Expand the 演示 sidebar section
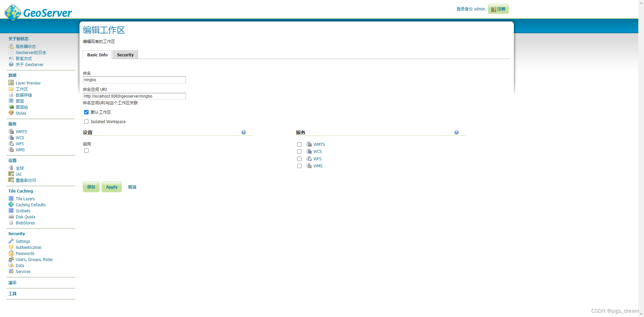Viewport: 644px width, 317px height. tap(12, 283)
